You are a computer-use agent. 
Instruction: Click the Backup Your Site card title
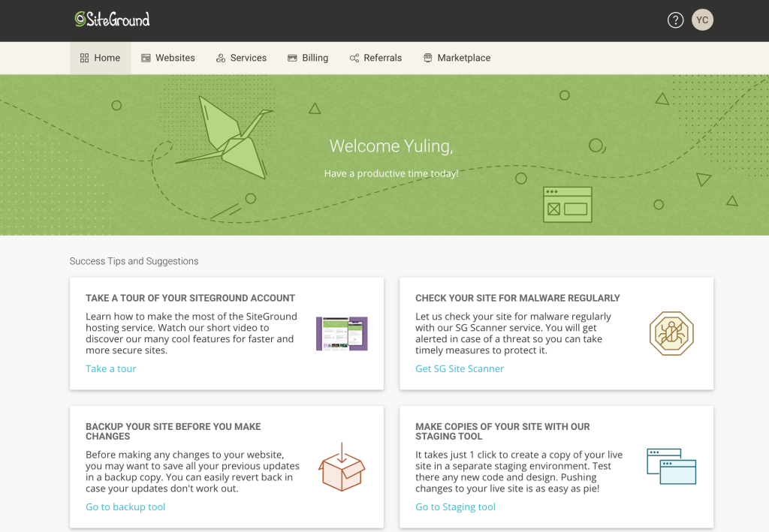pyautogui.click(x=173, y=431)
